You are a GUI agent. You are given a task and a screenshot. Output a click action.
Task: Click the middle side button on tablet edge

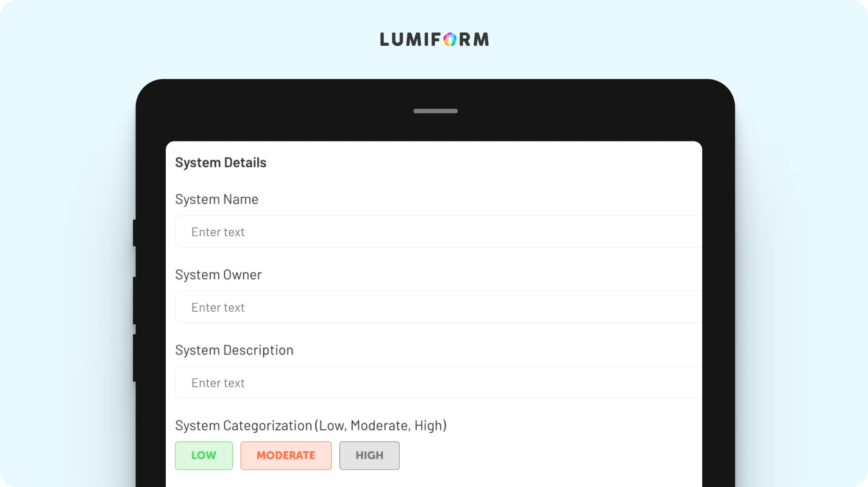tap(135, 301)
